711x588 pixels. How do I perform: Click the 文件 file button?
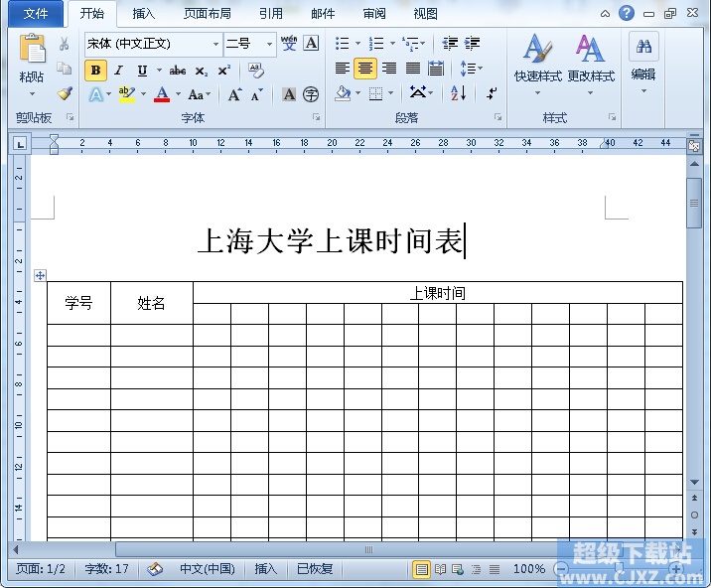[36, 14]
